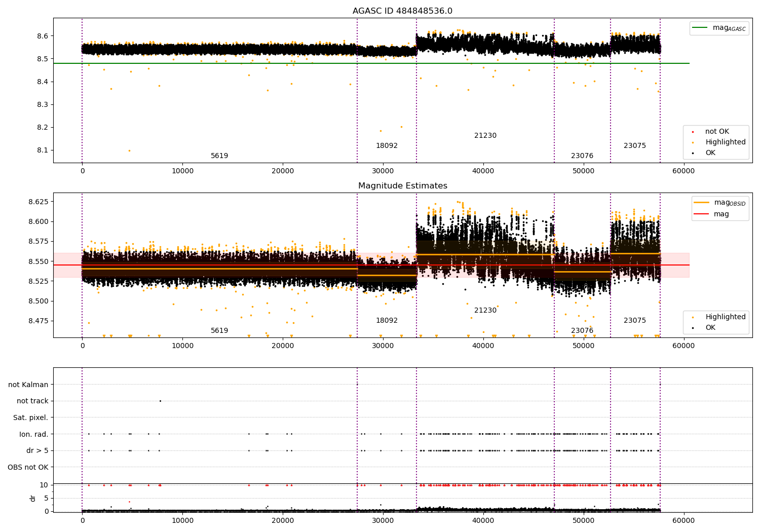Image resolution: width=760 pixels, height=532 pixels.
Task: Click the 'AGASC ID 484848536.0' plot title
Action: [402, 11]
